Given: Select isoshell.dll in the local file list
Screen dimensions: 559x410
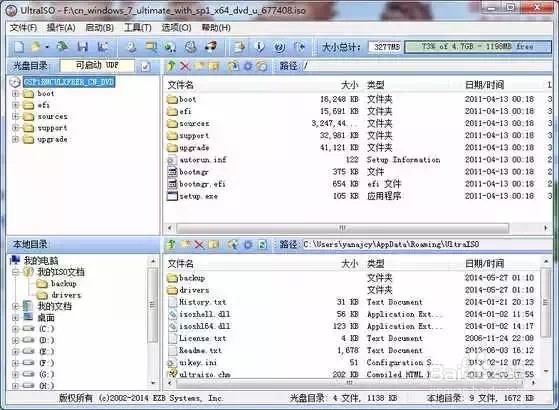Looking at the screenshot, I should [x=205, y=314].
